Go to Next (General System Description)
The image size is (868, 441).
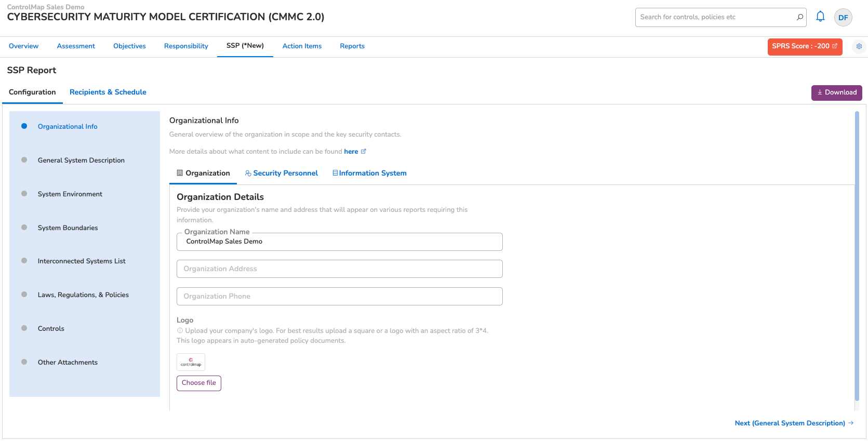coord(794,423)
